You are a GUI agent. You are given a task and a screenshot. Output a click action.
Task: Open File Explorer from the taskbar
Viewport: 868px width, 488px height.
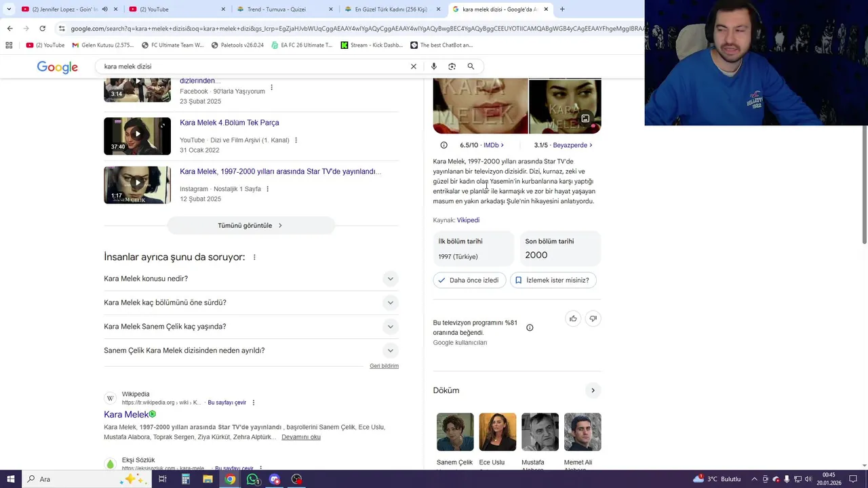pyautogui.click(x=208, y=479)
